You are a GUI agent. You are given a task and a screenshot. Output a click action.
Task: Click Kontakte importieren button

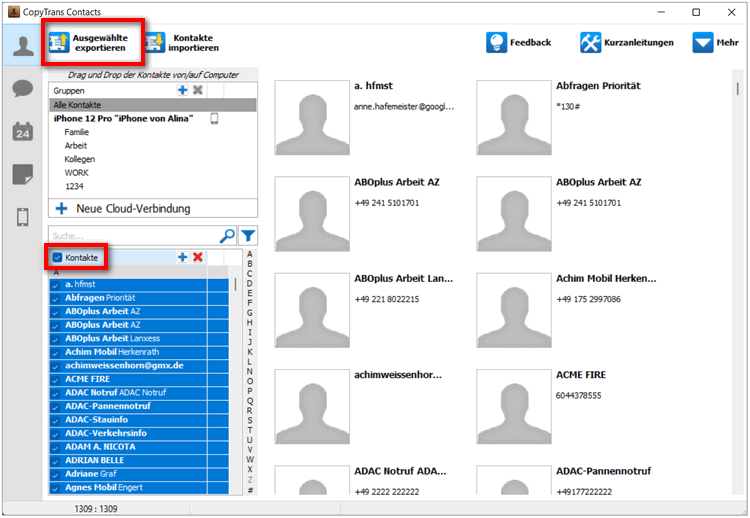(x=182, y=43)
